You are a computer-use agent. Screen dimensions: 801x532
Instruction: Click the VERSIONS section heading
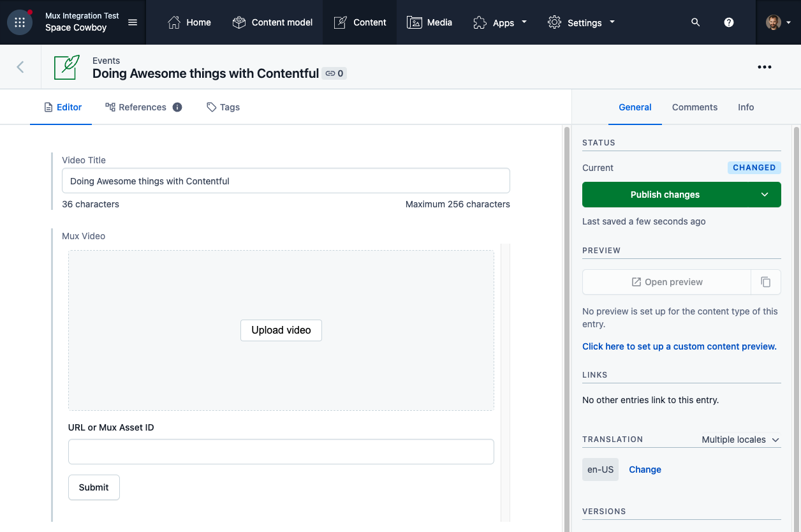(604, 512)
